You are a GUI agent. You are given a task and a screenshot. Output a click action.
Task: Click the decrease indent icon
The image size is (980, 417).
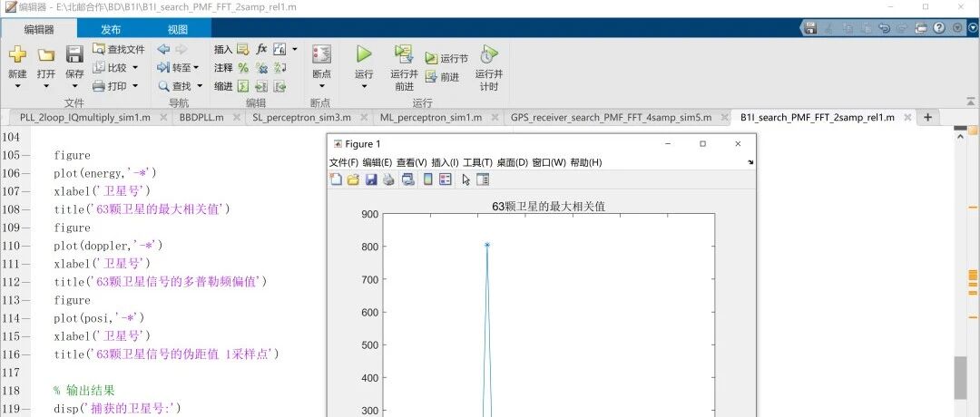pyautogui.click(x=280, y=86)
